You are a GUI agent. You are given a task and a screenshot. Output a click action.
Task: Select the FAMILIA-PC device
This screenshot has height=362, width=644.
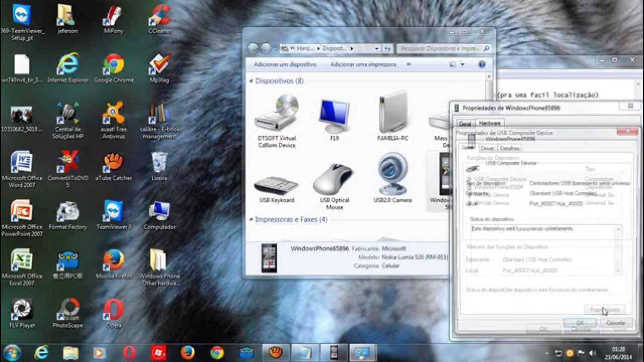tap(393, 117)
